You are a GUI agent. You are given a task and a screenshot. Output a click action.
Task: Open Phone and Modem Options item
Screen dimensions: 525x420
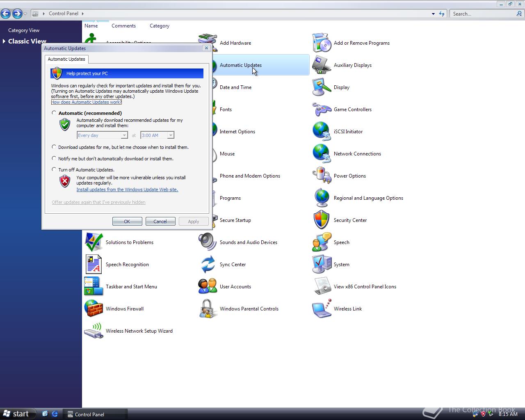tap(250, 176)
